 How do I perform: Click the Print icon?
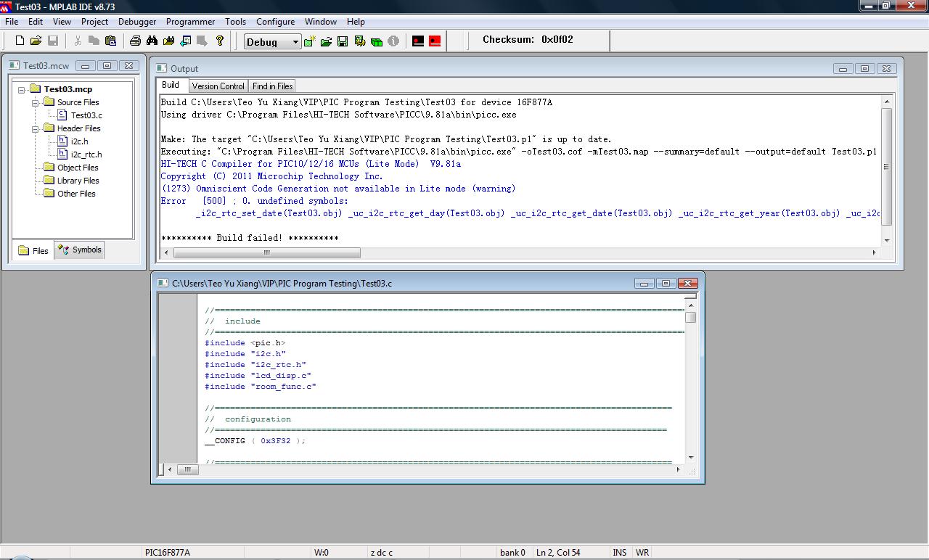pyautogui.click(x=135, y=41)
